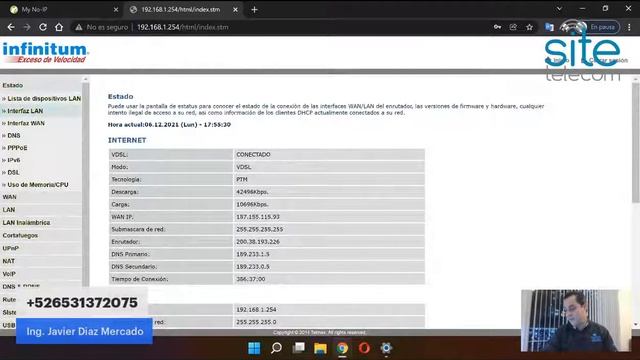Click the infinitum logo
The width and height of the screenshot is (640, 360).
tap(45, 53)
